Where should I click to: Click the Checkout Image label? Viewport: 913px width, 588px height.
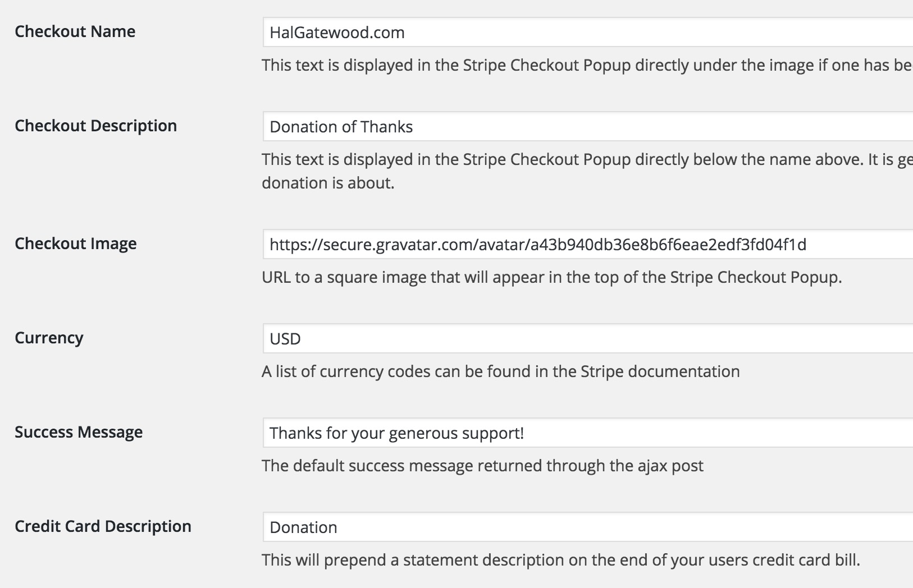tap(76, 244)
